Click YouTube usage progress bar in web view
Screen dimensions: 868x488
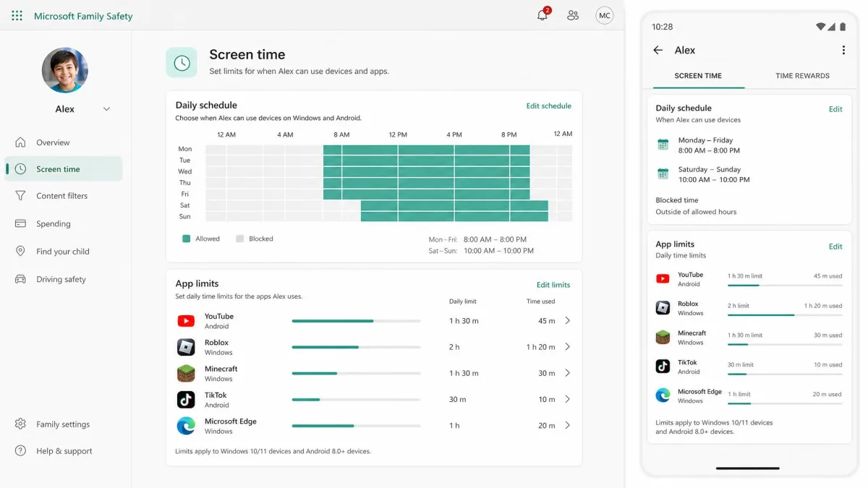pos(356,321)
